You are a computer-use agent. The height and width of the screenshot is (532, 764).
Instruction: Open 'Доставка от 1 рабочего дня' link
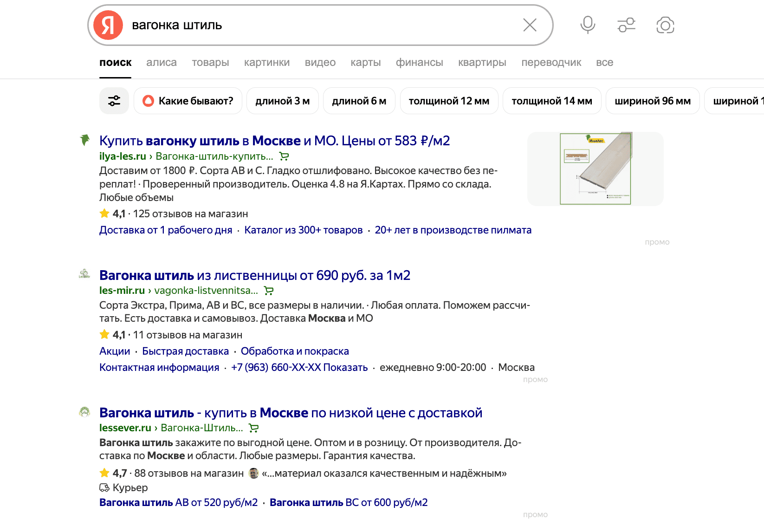(x=166, y=230)
